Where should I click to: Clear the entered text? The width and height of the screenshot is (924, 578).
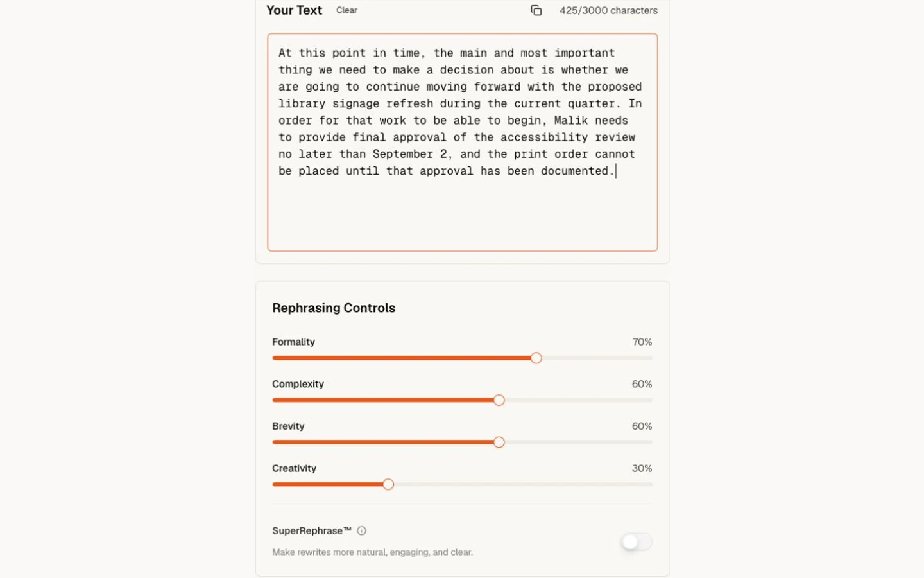[x=346, y=10]
